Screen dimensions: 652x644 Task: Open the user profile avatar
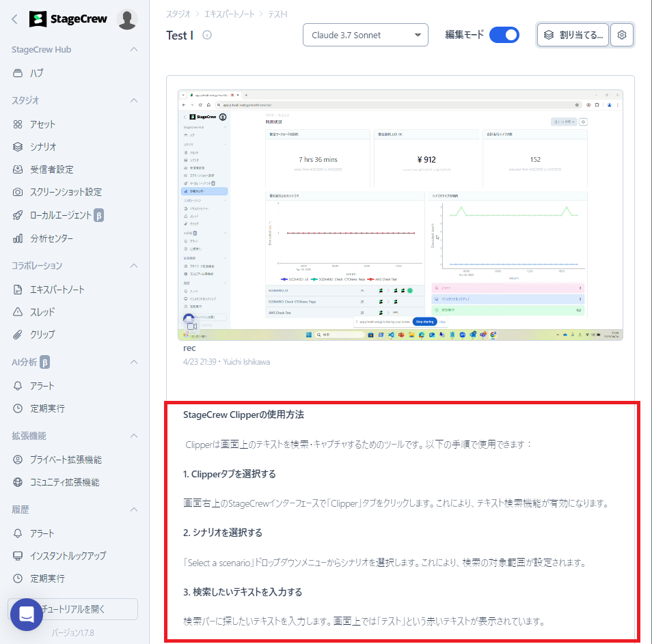click(127, 20)
